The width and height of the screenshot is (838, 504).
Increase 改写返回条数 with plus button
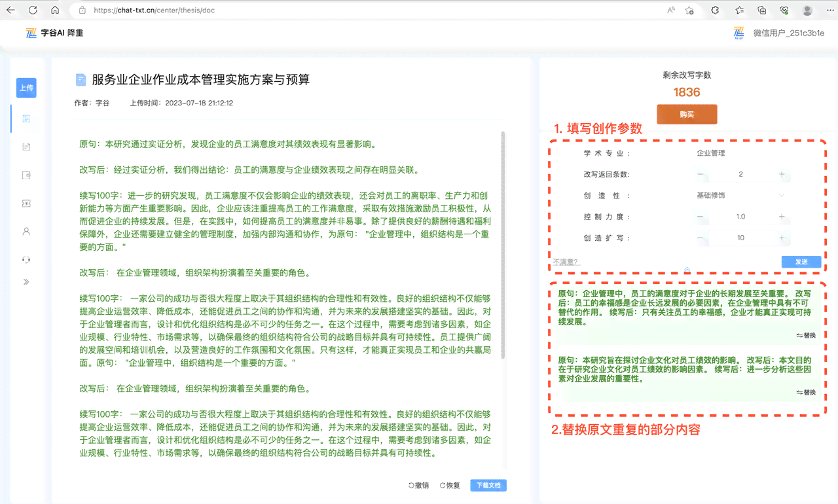[x=782, y=174]
